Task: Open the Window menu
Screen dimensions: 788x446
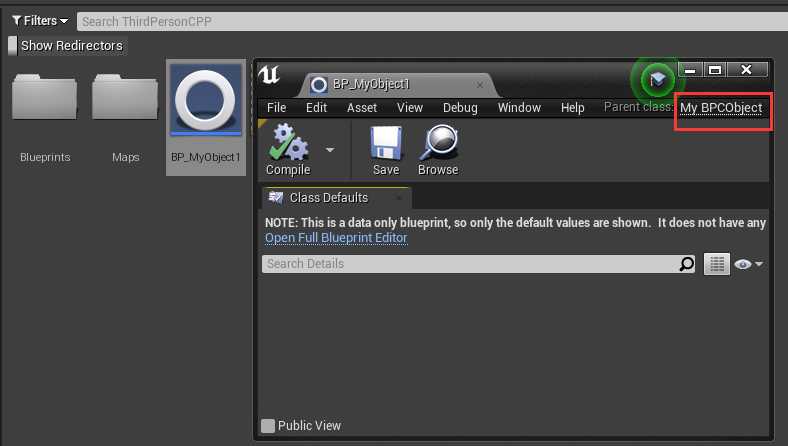Action: [519, 108]
